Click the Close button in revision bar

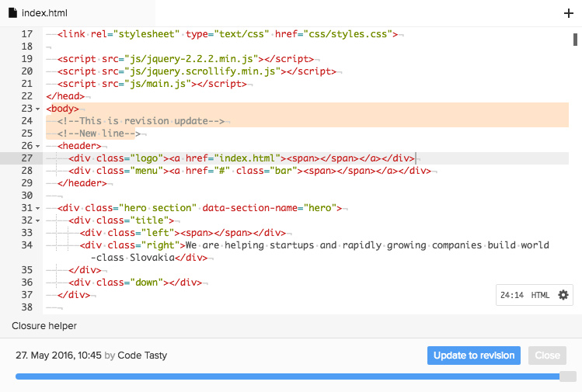tap(547, 356)
